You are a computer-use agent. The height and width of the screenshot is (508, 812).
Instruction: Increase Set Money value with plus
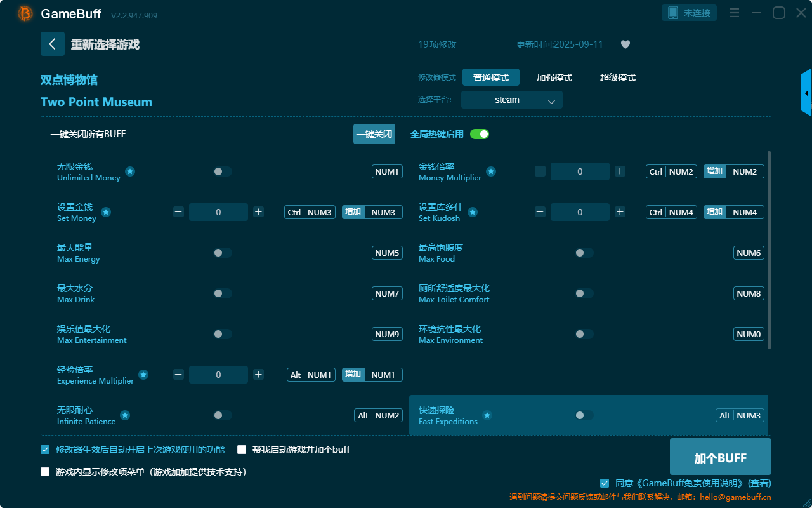[258, 212]
